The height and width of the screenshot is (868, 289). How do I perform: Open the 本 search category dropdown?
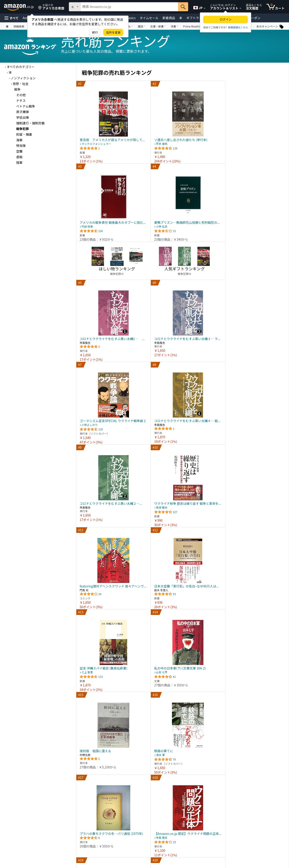tap(75, 7)
